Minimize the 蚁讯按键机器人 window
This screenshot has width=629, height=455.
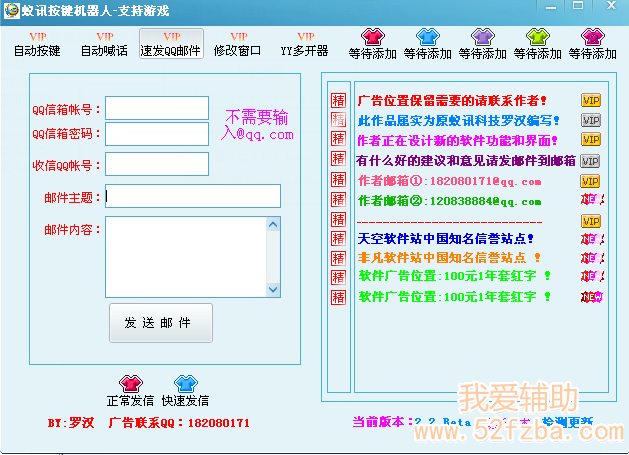551,6
